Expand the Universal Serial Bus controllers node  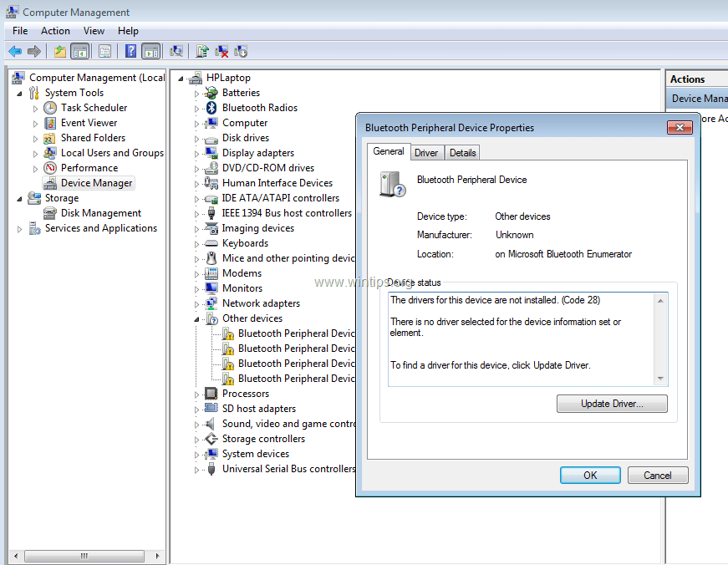tap(196, 468)
